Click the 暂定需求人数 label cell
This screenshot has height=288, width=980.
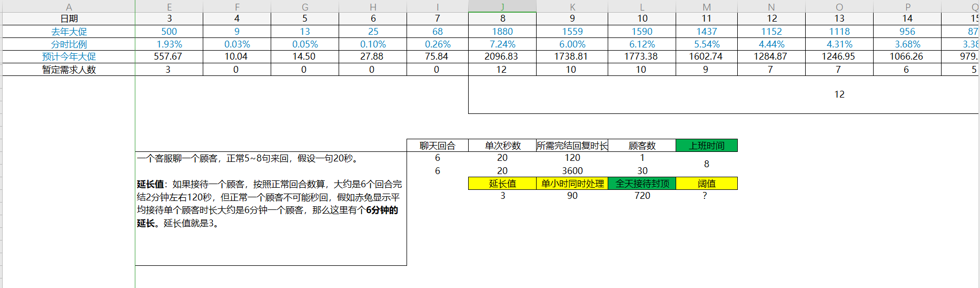coord(69,70)
